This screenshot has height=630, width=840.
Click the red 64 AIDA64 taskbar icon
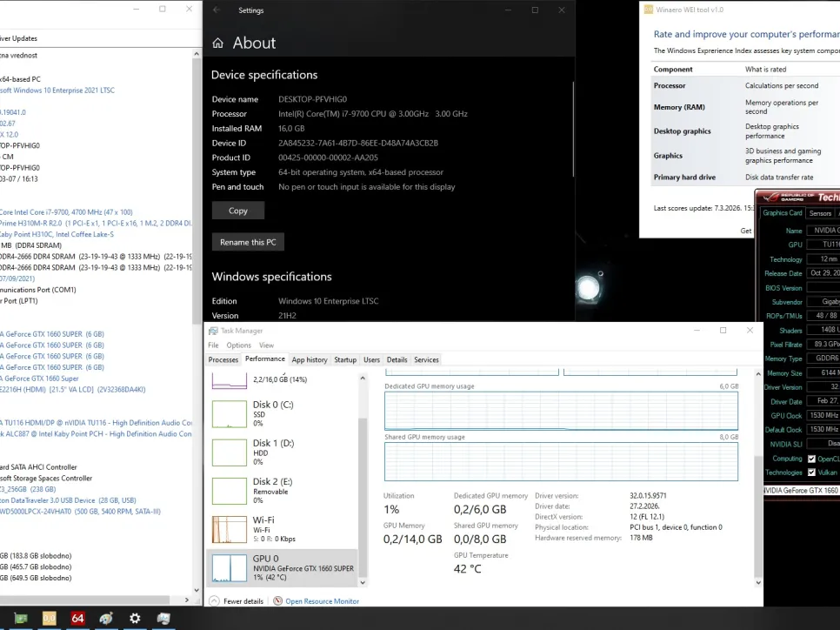click(77, 619)
